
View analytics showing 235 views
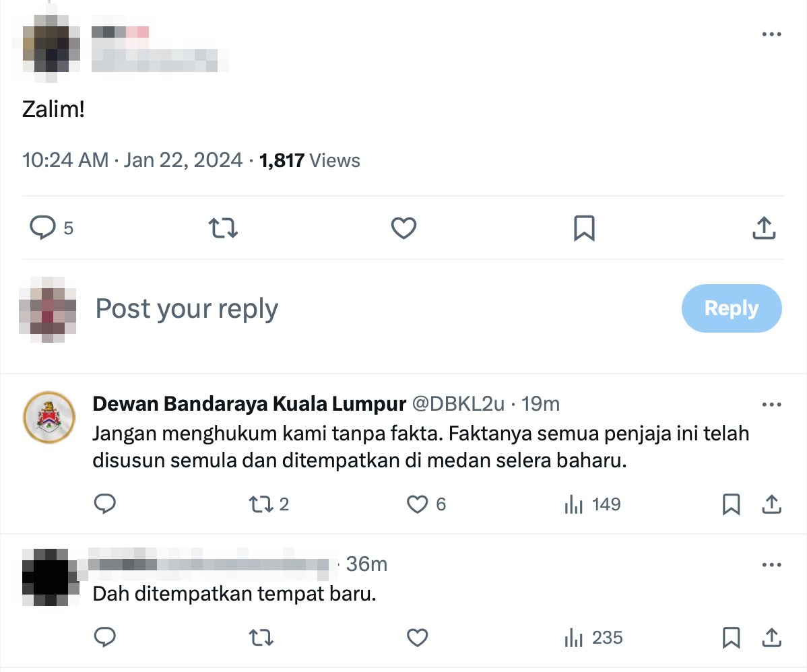pyautogui.click(x=593, y=638)
